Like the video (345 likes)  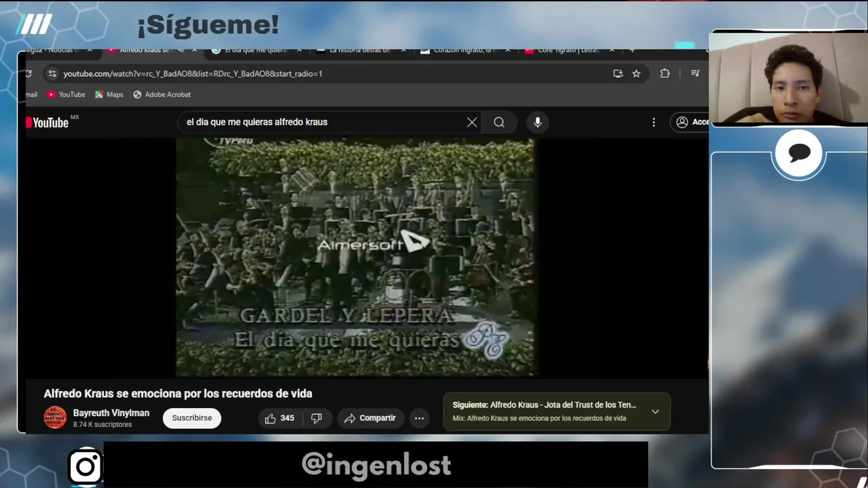(280, 418)
